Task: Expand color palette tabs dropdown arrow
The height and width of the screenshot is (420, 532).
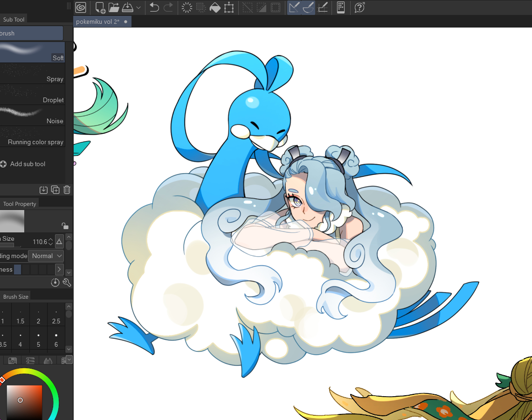Action: click(69, 359)
